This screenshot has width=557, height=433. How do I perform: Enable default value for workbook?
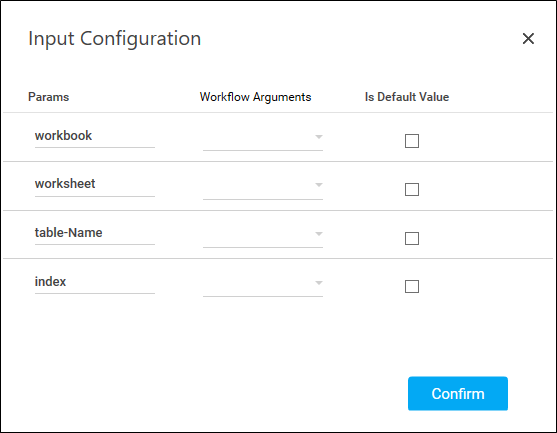tap(412, 141)
